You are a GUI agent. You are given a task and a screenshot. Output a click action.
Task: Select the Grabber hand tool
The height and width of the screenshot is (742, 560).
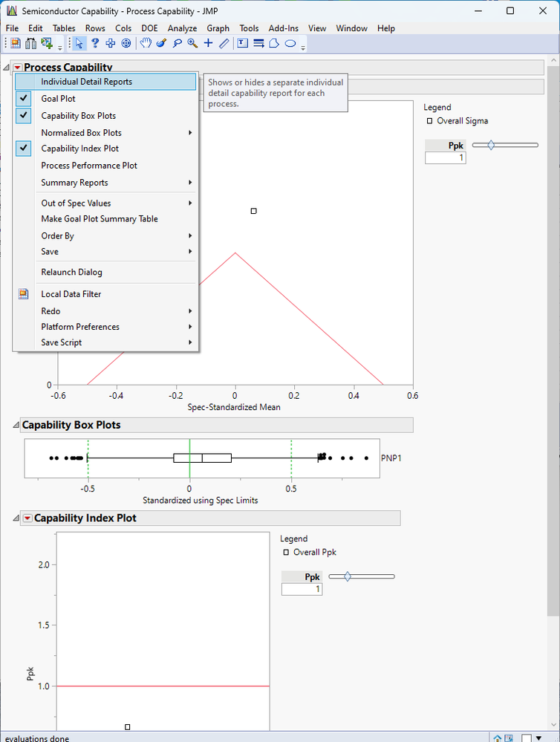click(146, 44)
